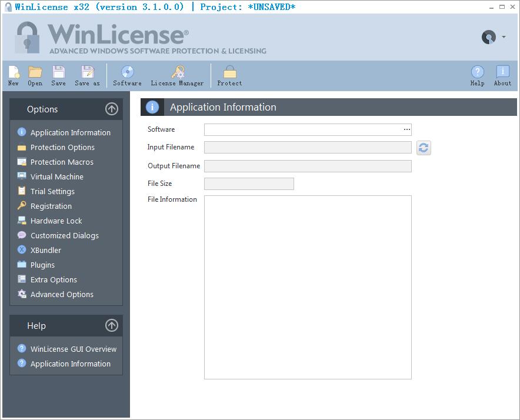The width and height of the screenshot is (520, 420).
Task: Choose Save as in the toolbar
Action: point(87,76)
